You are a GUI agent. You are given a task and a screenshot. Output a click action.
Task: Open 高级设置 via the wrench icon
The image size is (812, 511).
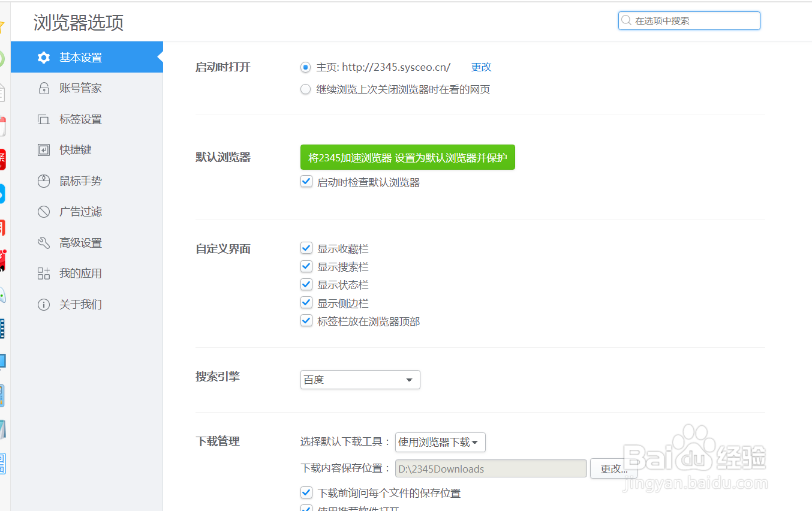pyautogui.click(x=44, y=243)
